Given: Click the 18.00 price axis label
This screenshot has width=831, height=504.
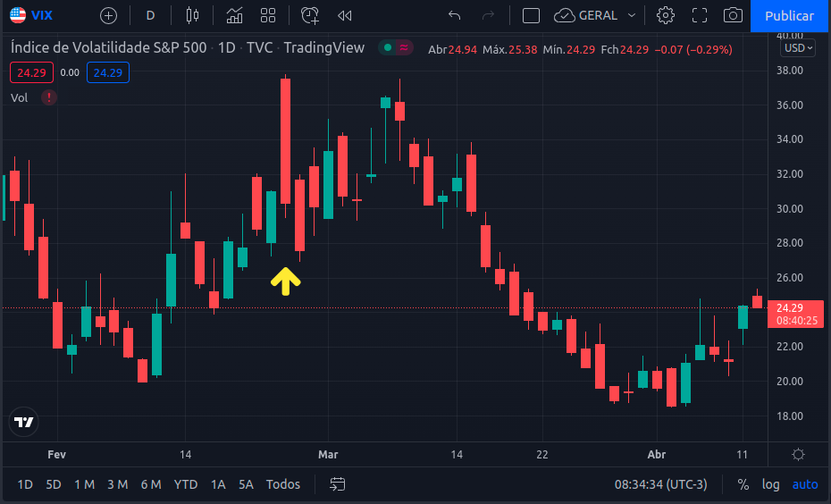Looking at the screenshot, I should (790, 416).
